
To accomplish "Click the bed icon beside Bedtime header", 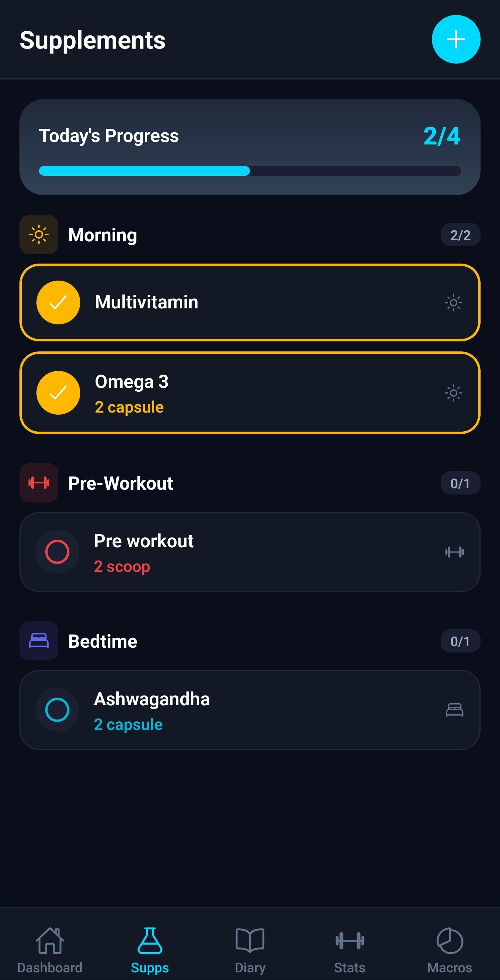I will (x=39, y=641).
